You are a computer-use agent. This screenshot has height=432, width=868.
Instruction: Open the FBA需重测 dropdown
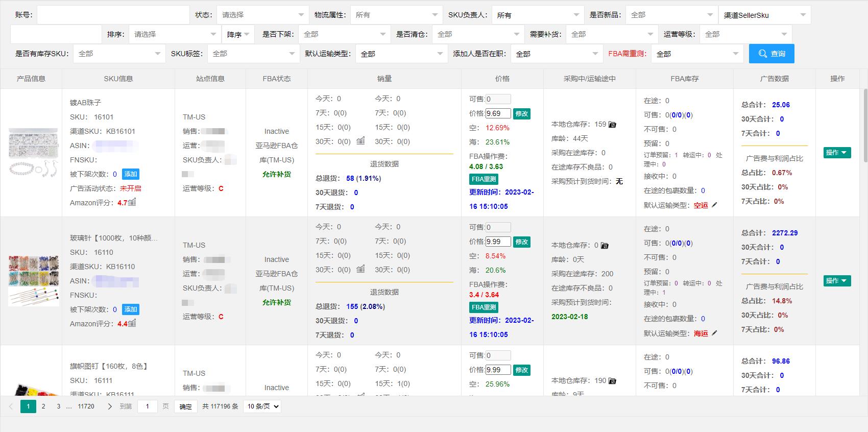697,54
